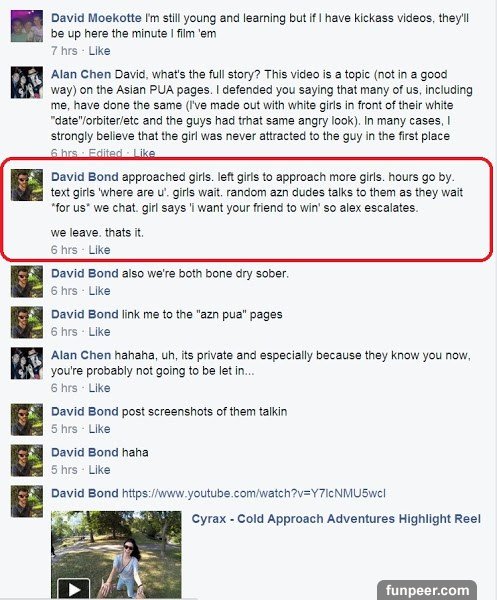Open the Cyrax video thumbnail image
This screenshot has height=600, width=497.
116,555
